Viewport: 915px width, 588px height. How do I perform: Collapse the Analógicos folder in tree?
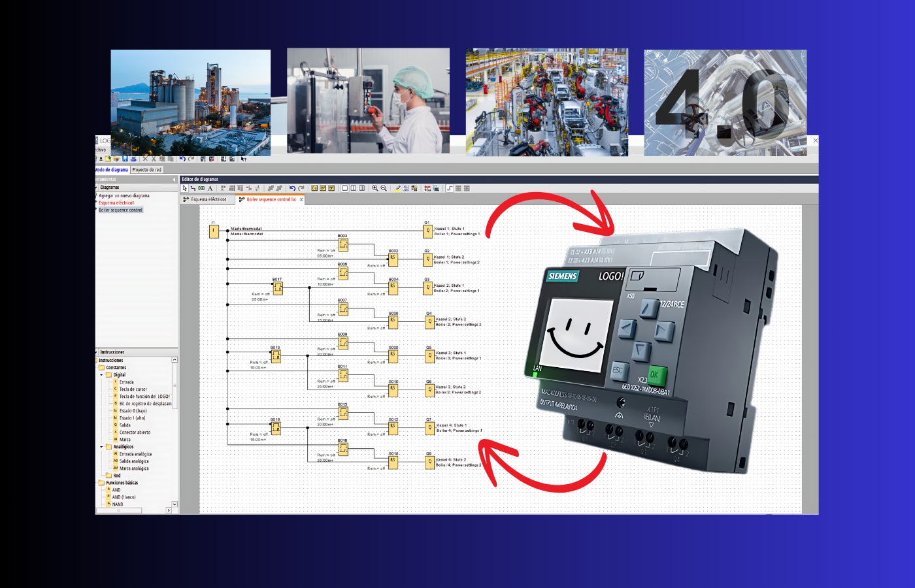(x=101, y=447)
